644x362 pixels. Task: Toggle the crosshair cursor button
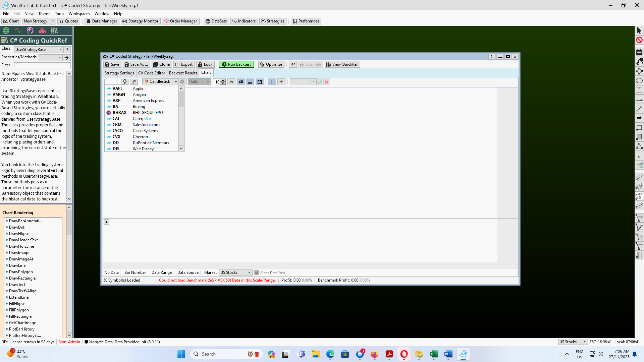tap(281, 82)
